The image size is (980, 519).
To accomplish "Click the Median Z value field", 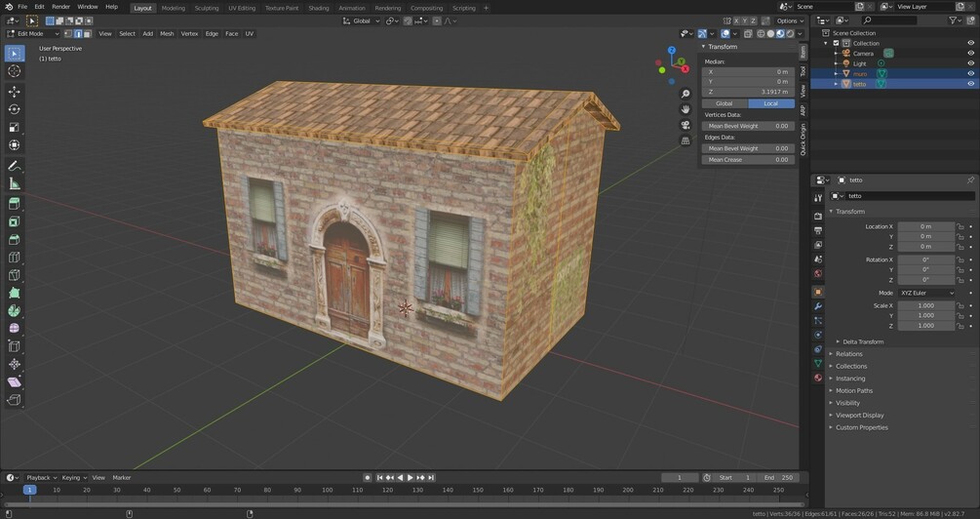I will [x=748, y=92].
